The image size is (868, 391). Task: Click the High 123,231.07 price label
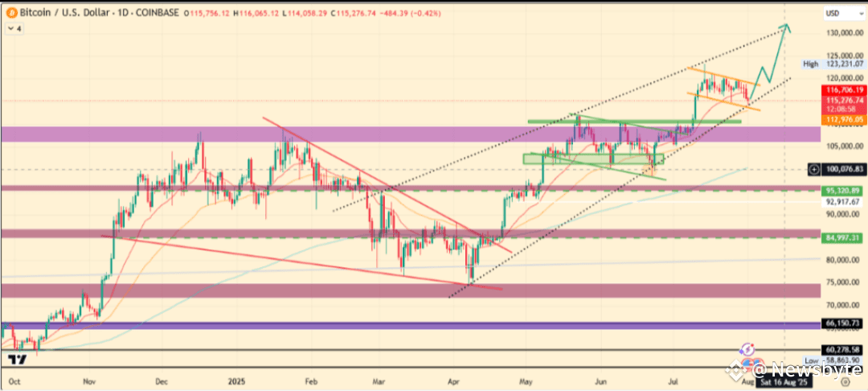tap(835, 64)
